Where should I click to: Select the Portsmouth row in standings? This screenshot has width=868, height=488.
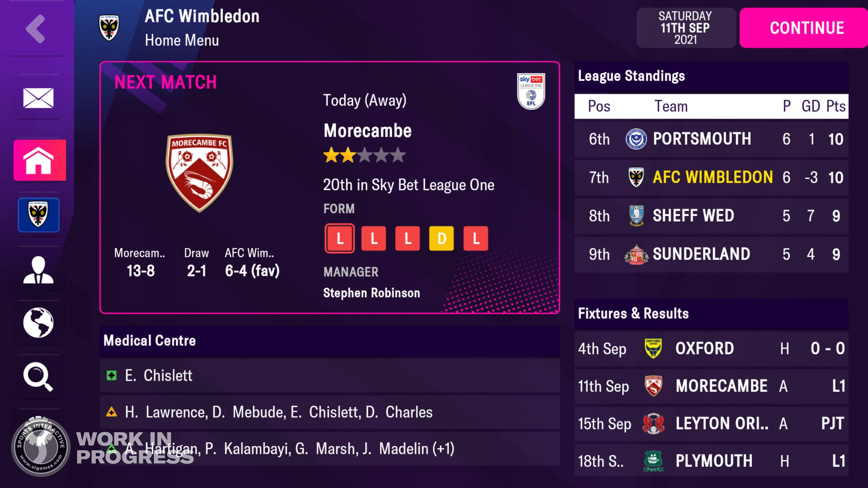tap(711, 139)
